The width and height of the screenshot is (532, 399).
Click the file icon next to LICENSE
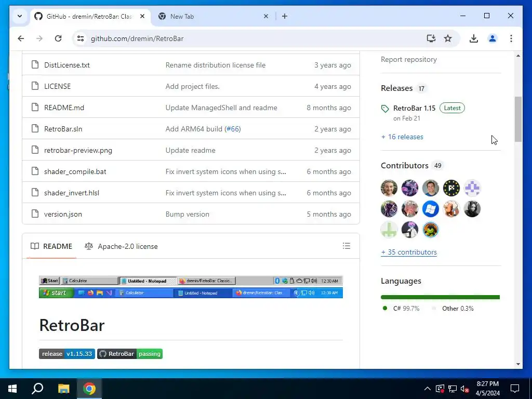(x=35, y=86)
